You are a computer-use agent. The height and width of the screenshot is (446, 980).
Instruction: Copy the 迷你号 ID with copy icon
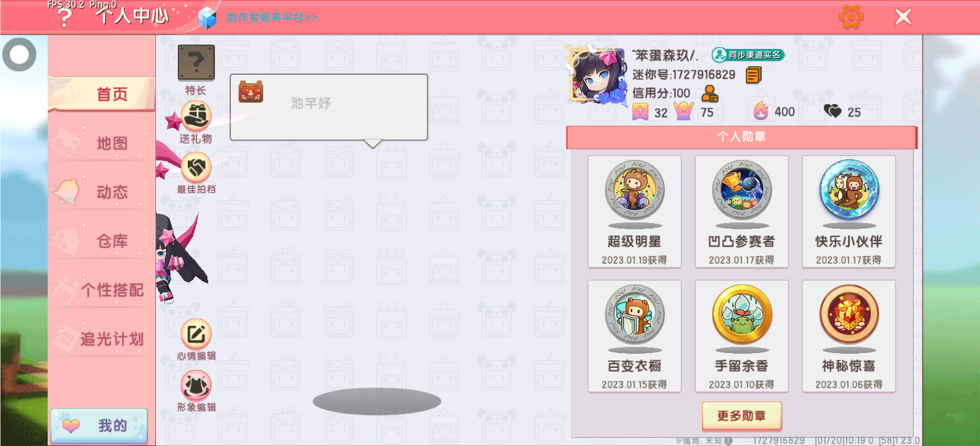(753, 75)
